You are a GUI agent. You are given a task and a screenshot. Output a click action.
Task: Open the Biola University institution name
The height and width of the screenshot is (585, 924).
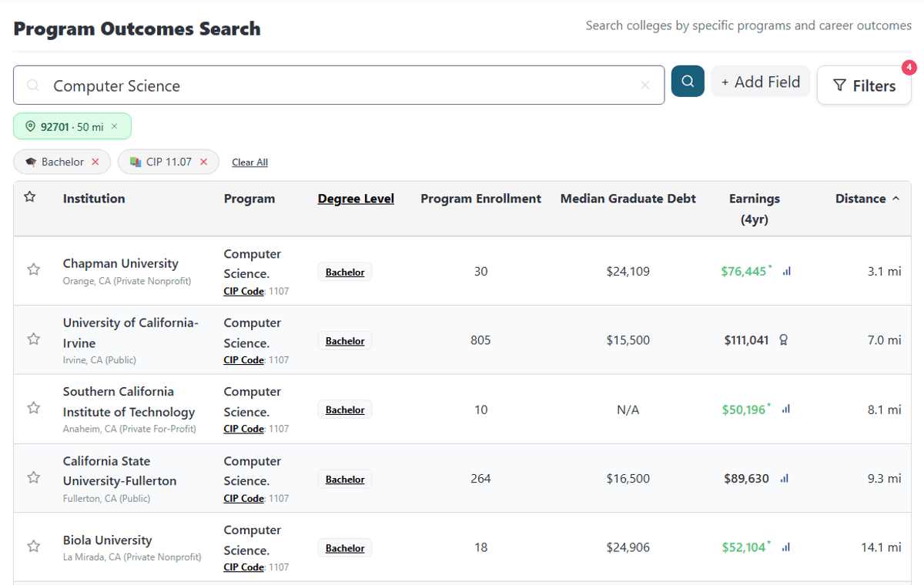(x=108, y=540)
